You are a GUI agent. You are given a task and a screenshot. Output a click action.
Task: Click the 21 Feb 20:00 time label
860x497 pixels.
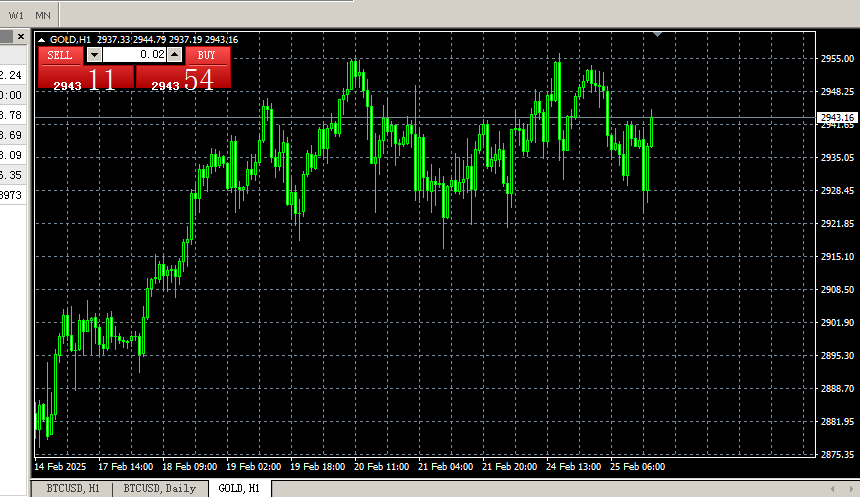(x=510, y=467)
